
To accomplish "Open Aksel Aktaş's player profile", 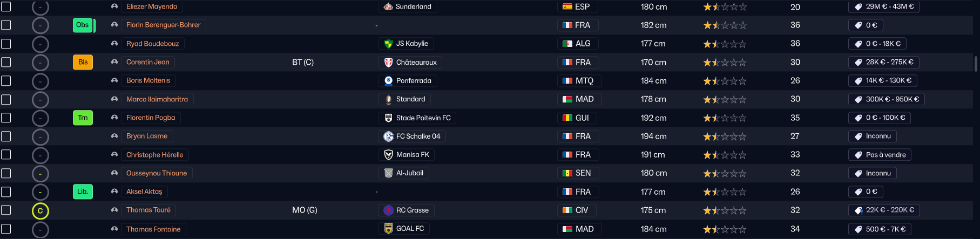I will pyautogui.click(x=144, y=192).
